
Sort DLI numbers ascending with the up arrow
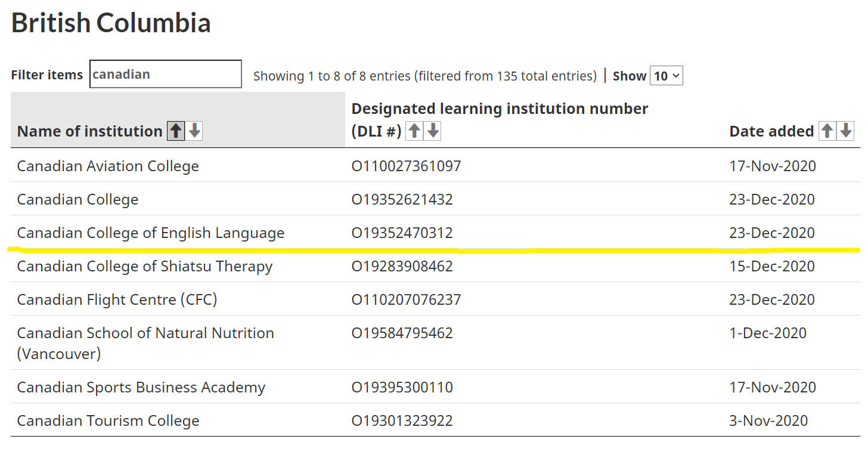414,131
